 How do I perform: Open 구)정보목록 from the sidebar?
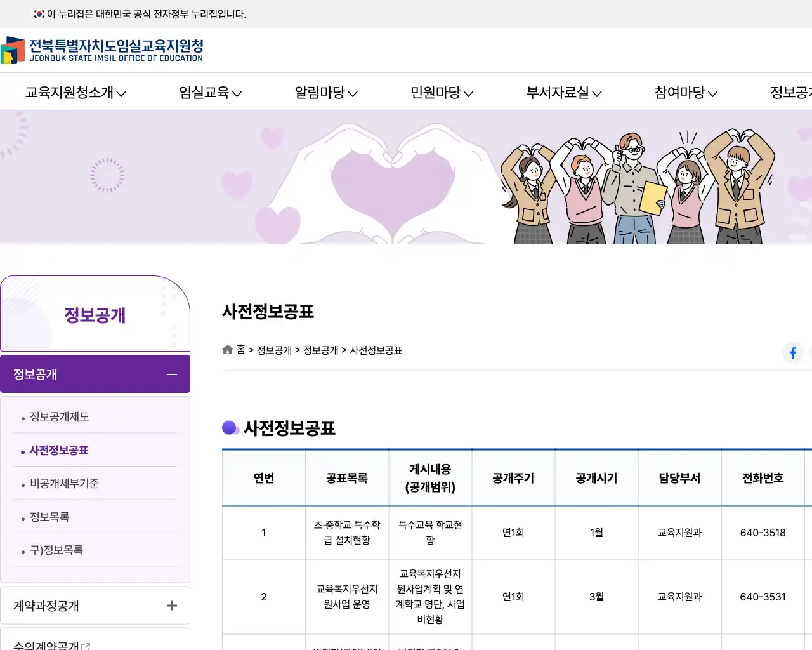click(56, 550)
